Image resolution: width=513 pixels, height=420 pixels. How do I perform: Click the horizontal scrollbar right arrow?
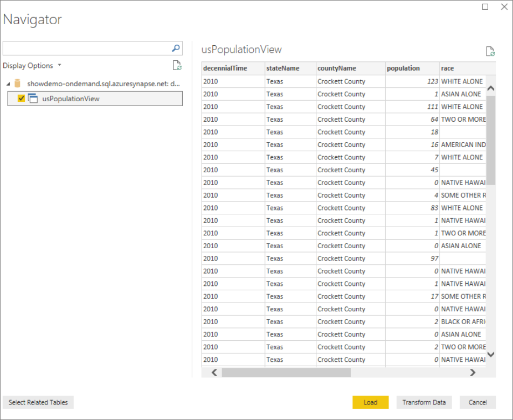472,372
